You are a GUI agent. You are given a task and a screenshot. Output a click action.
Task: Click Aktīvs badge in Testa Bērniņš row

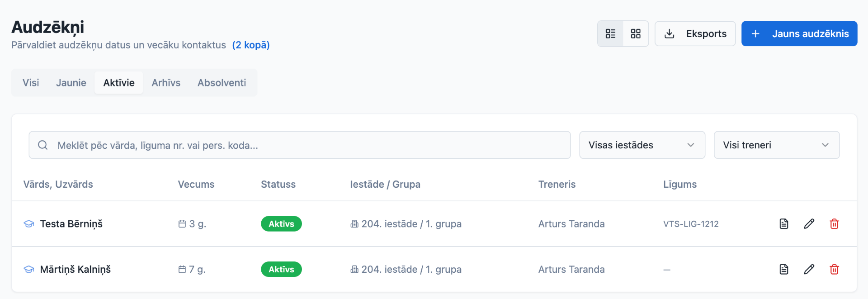point(281,224)
